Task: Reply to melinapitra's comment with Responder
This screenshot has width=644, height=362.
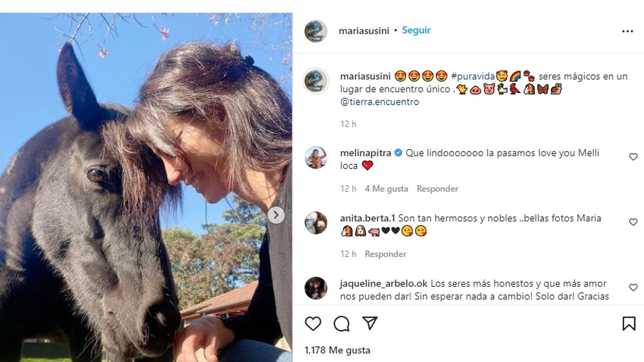Action: click(437, 189)
